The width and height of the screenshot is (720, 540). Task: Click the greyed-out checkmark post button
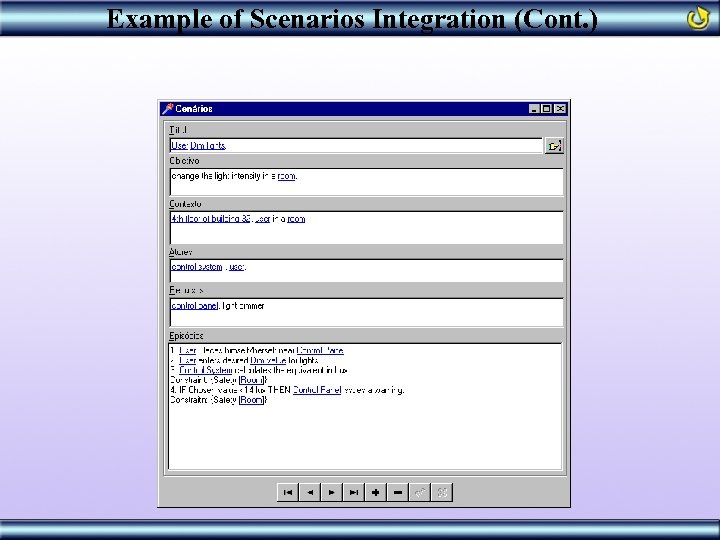420,492
